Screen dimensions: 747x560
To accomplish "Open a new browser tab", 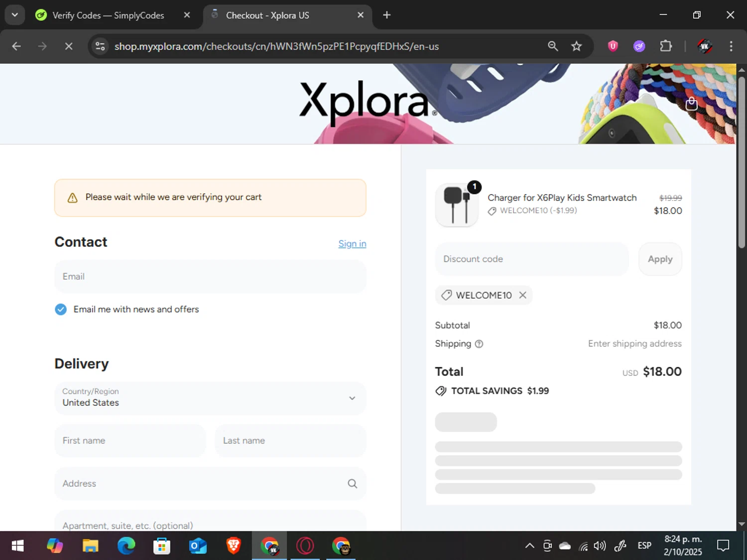I will [387, 15].
